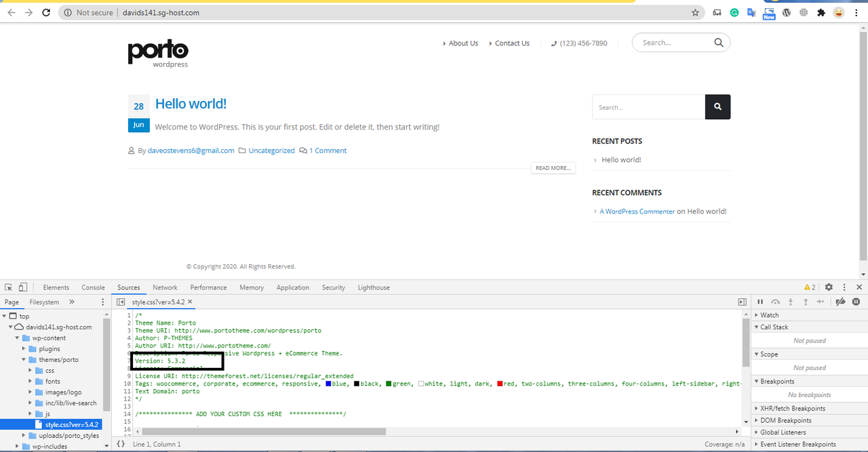Viewport: 868px width, 452px height.
Task: Toggle the device toolbar
Action: pyautogui.click(x=23, y=287)
